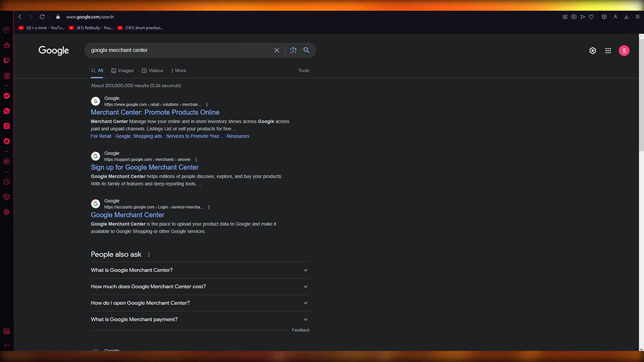Open Google quick settings gear

coord(593,51)
